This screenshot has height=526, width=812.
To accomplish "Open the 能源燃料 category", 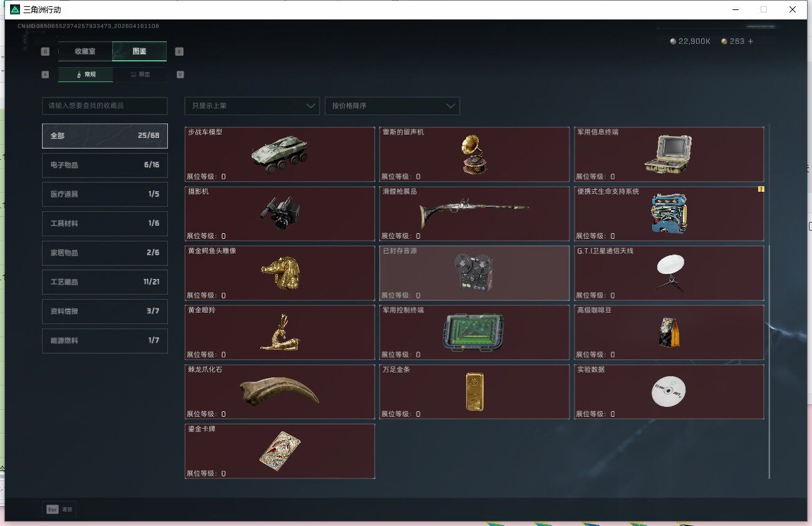I will [x=105, y=340].
